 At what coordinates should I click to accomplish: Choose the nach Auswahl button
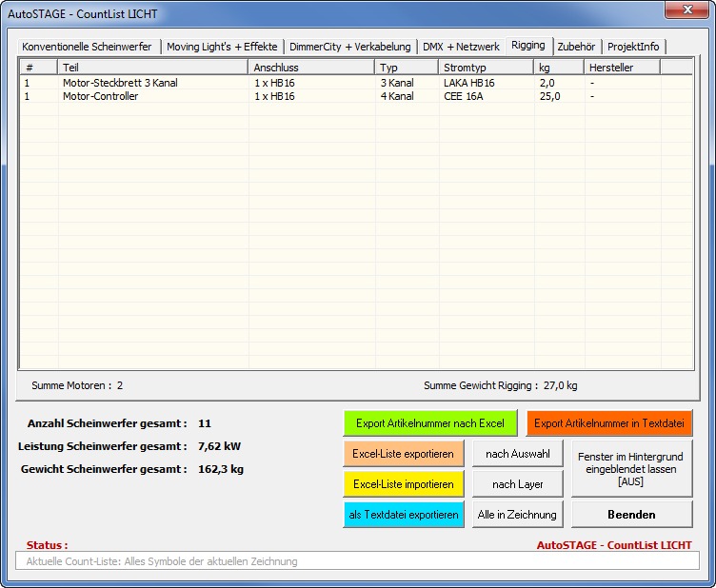[518, 454]
